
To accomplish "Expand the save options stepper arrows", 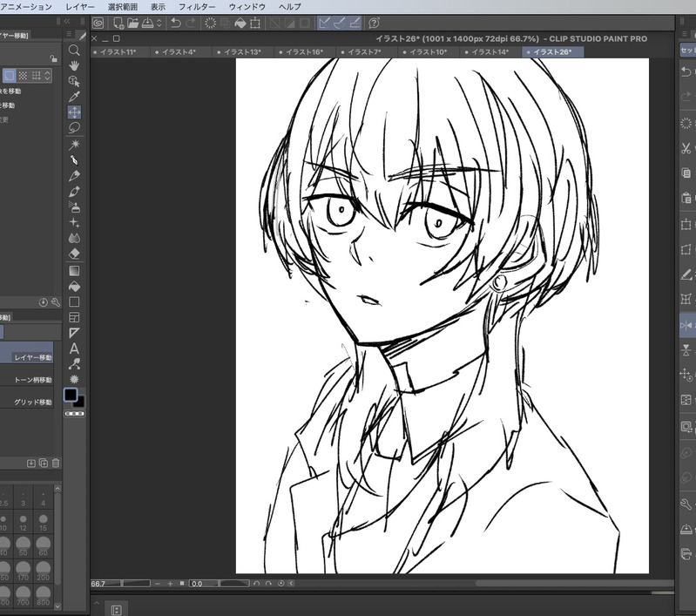I will point(159,23).
